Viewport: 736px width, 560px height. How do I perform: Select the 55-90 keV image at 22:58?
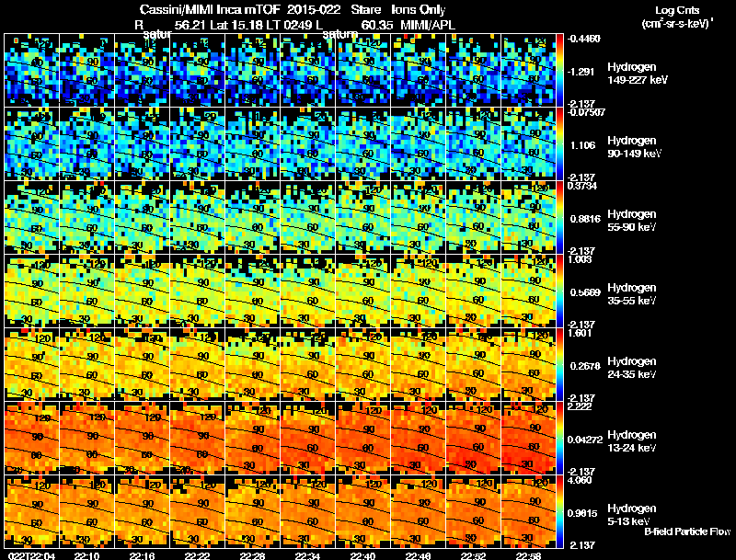(528, 218)
